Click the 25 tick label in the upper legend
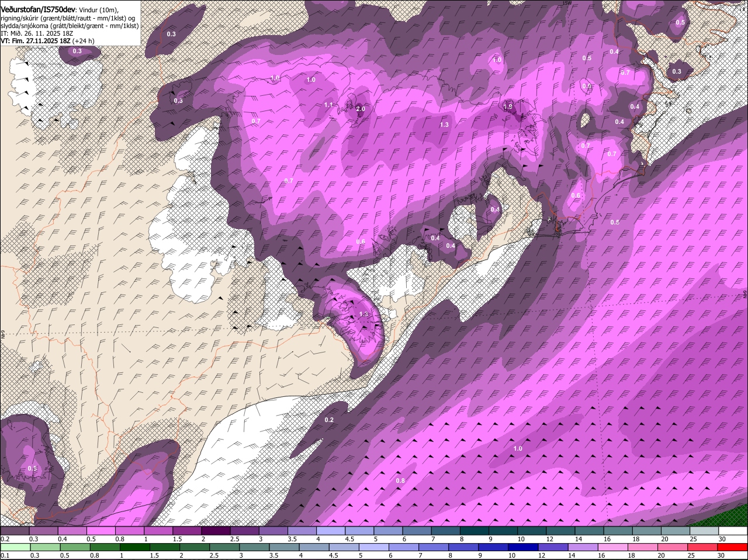This screenshot has width=748, height=560. tap(694, 539)
